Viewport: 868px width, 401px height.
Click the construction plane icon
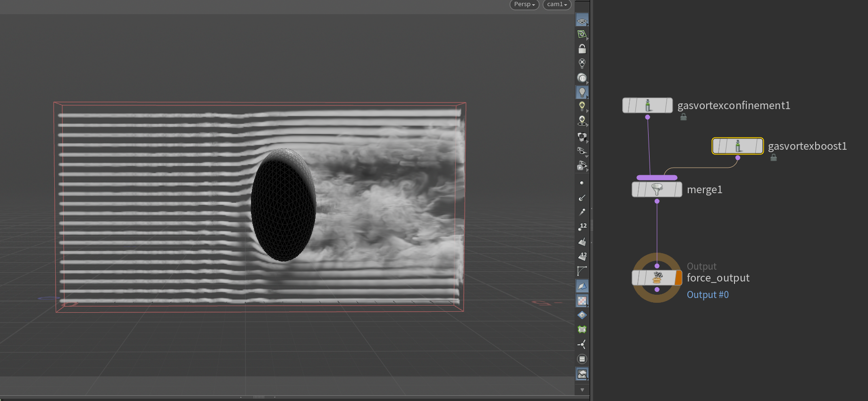[582, 34]
